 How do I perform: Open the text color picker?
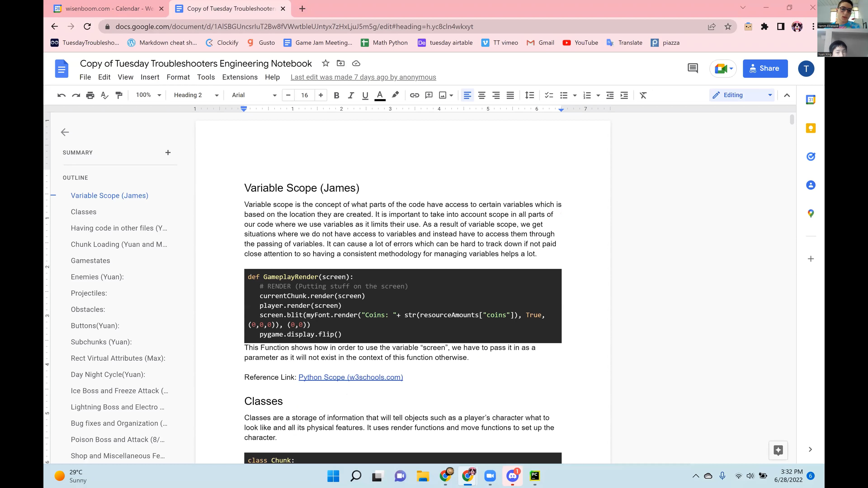tap(380, 95)
